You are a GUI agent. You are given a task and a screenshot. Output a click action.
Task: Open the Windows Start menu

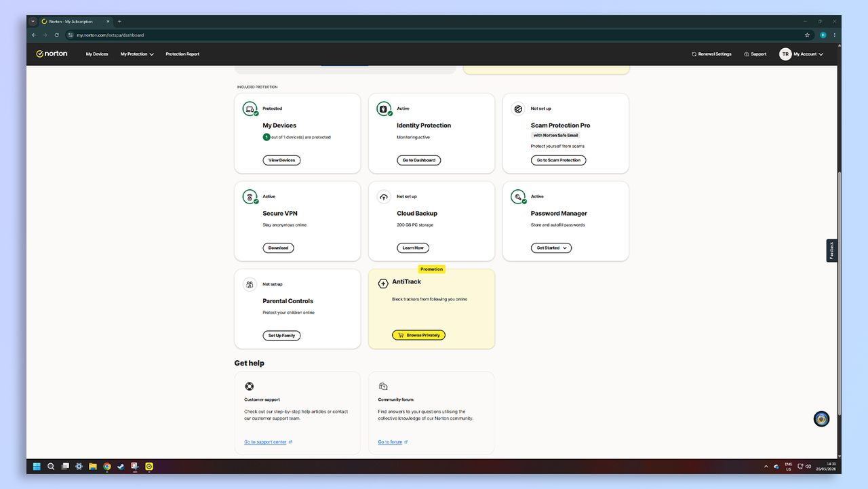pyautogui.click(x=37, y=467)
